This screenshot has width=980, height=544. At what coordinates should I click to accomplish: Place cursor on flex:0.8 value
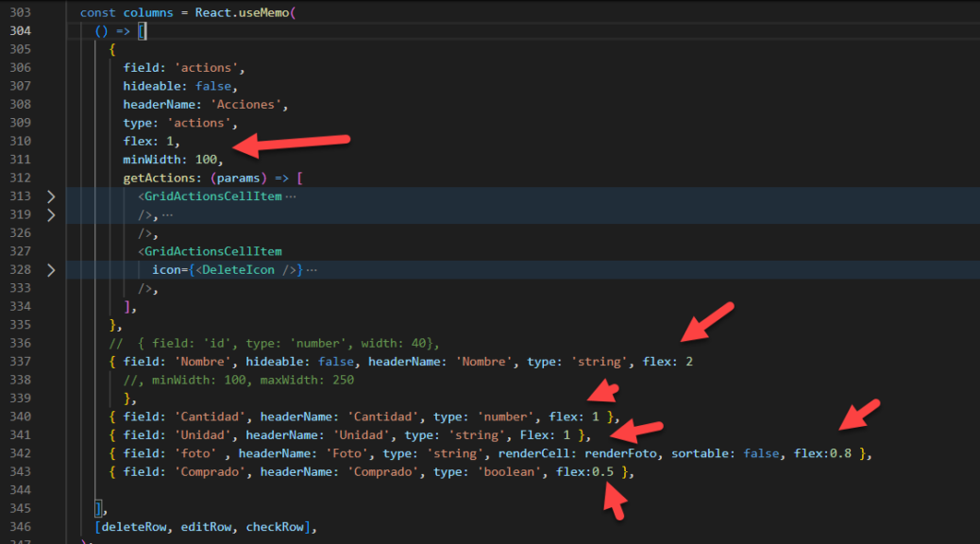[840, 453]
